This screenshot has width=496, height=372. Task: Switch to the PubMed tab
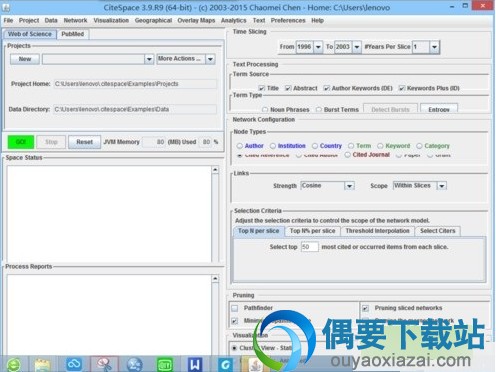(x=73, y=34)
